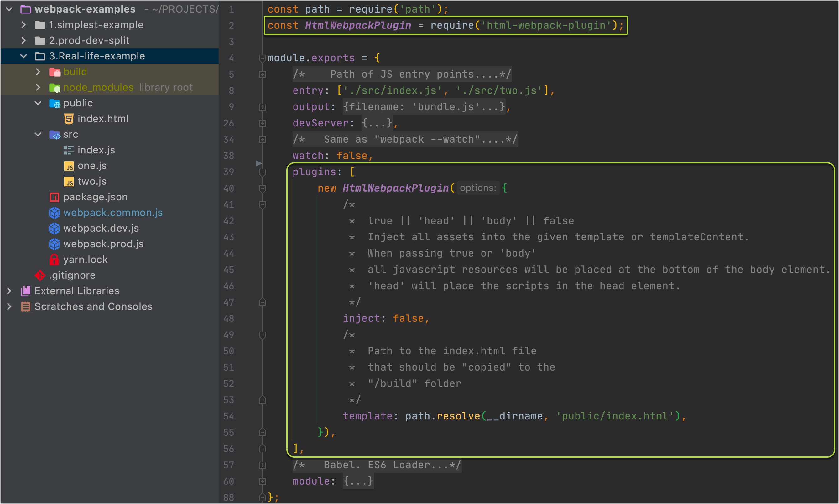Toggle fold on output line 9

coord(262,107)
